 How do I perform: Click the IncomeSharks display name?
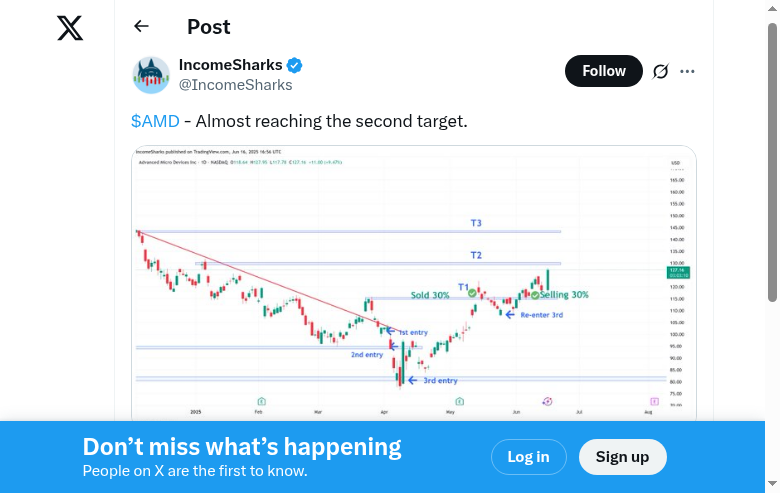230,65
